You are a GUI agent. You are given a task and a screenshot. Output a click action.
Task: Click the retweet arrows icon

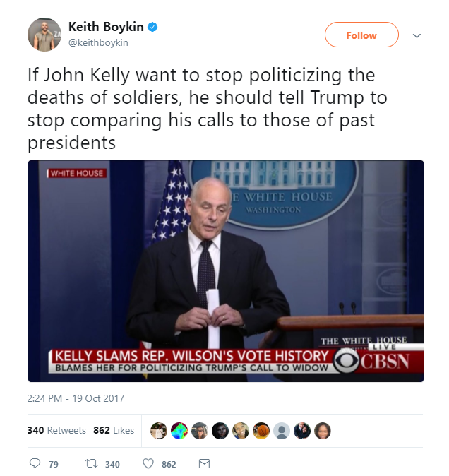click(91, 463)
